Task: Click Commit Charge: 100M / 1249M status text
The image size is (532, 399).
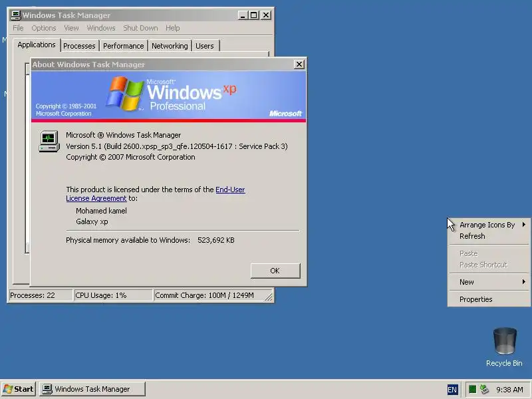Action: click(205, 295)
